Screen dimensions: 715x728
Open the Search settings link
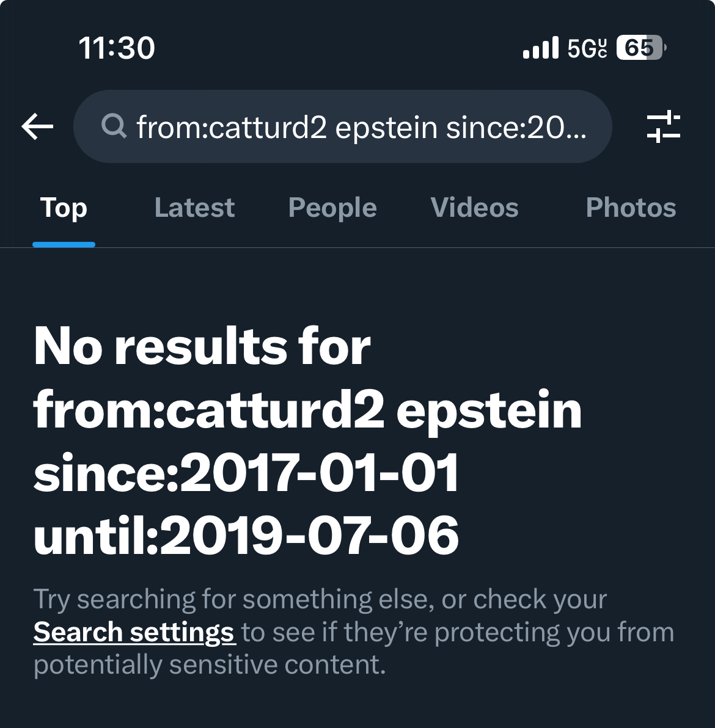point(134,632)
